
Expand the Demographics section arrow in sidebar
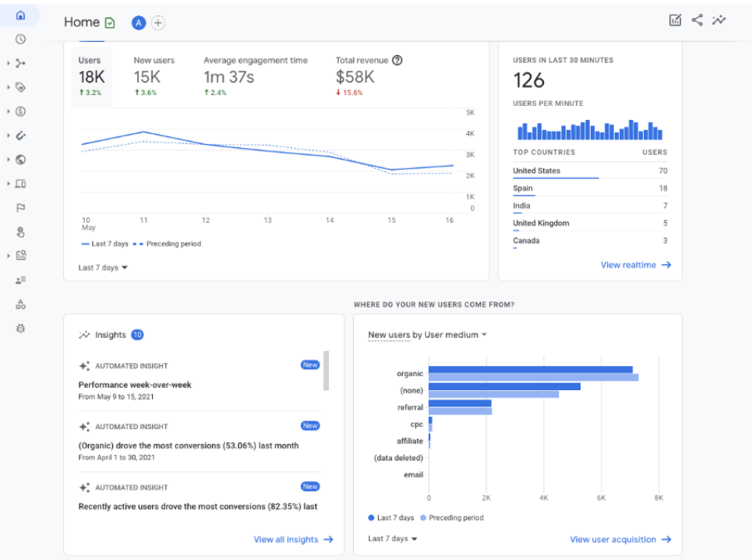[8, 160]
